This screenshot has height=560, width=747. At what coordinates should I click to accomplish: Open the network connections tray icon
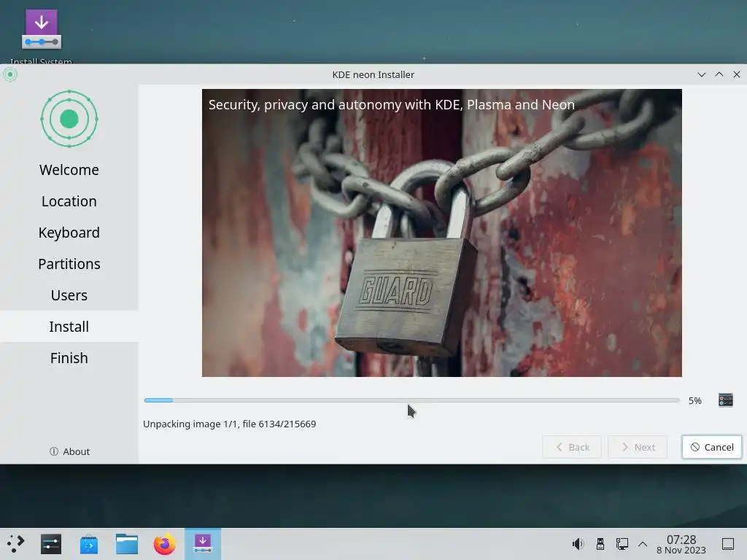coord(622,544)
